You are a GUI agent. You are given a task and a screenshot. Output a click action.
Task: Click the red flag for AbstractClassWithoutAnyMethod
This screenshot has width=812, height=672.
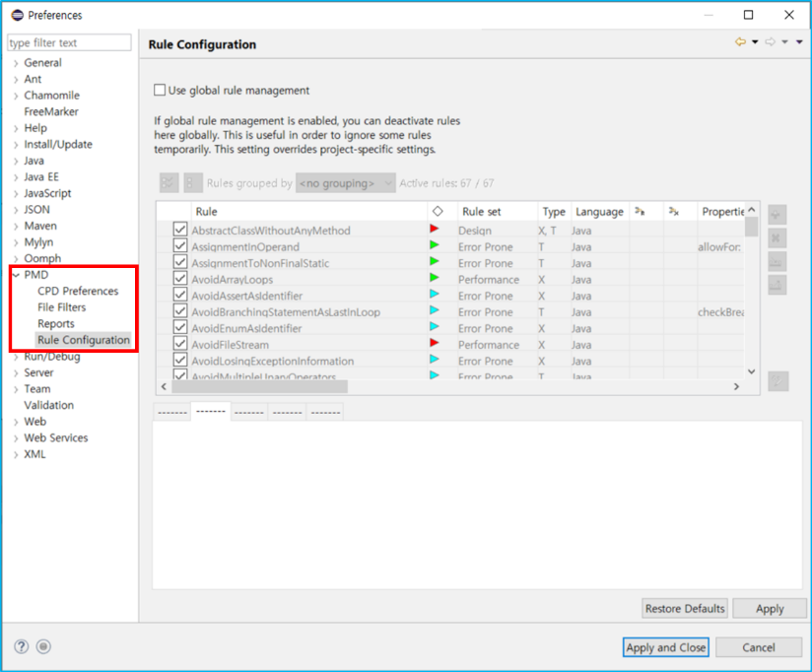[x=435, y=231]
